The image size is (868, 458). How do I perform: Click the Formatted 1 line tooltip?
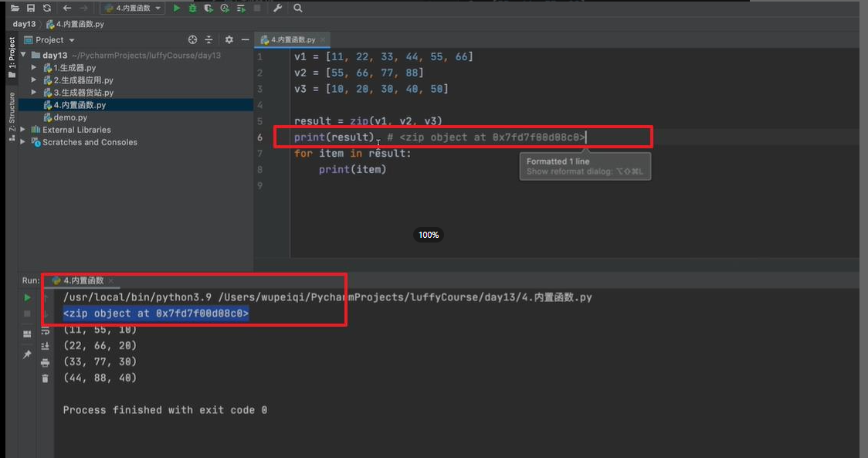(585, 166)
